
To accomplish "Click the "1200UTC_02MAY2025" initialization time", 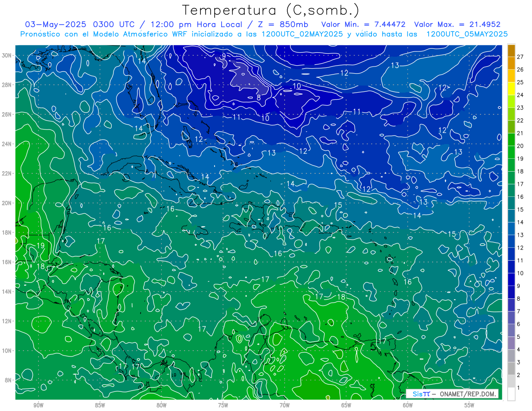I will point(302,34).
